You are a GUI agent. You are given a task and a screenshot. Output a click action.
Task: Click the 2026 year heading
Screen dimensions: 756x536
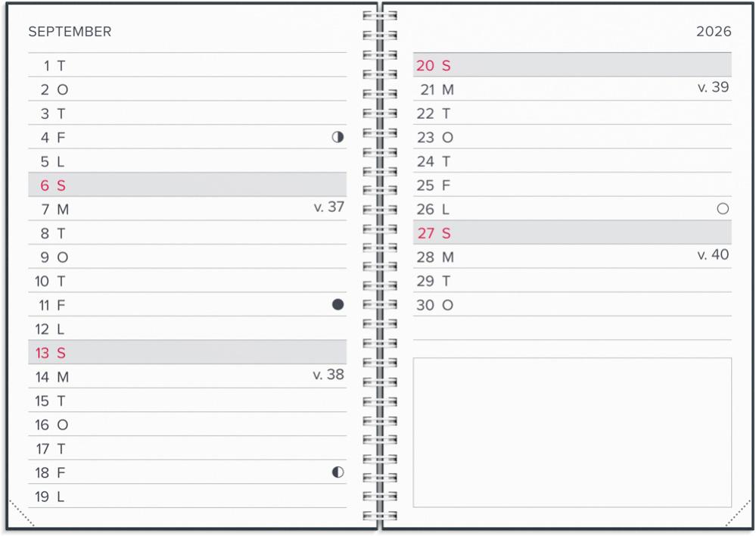[x=714, y=31]
